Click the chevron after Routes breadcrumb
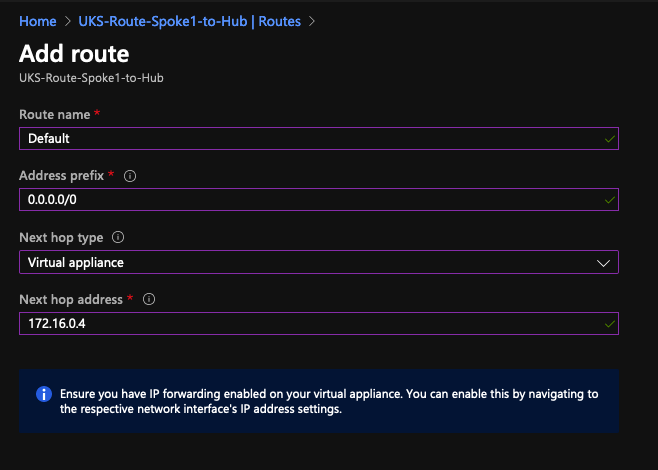 (x=311, y=21)
